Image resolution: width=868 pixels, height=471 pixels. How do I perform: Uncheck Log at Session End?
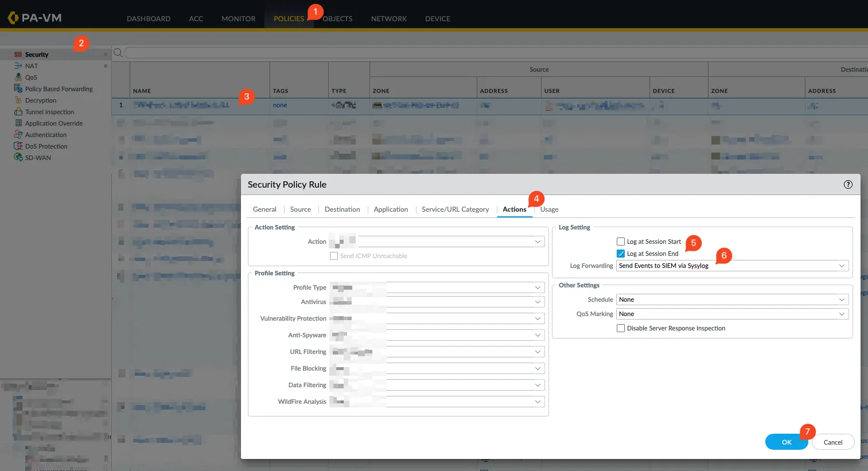click(621, 254)
